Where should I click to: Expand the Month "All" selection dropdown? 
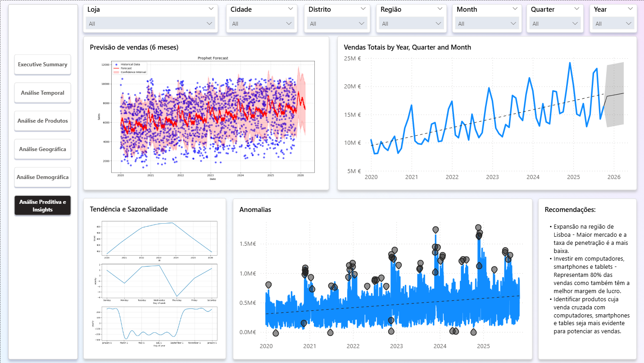click(x=487, y=23)
